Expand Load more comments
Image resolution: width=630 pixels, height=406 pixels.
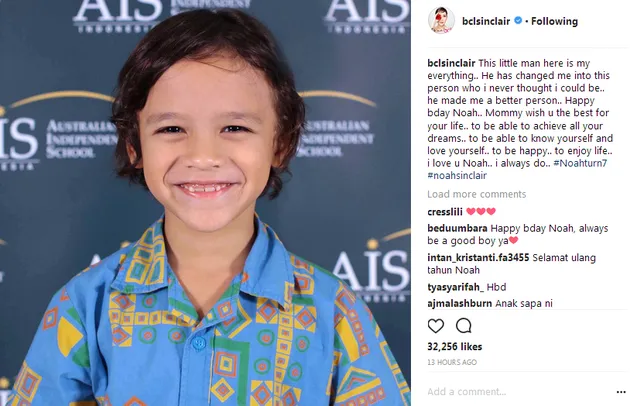click(477, 194)
